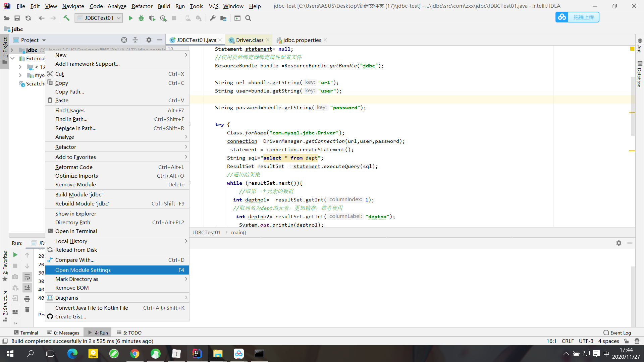This screenshot has height=362, width=644.
Task: Run JDBCTest01 with the green play button
Action: click(x=130, y=18)
